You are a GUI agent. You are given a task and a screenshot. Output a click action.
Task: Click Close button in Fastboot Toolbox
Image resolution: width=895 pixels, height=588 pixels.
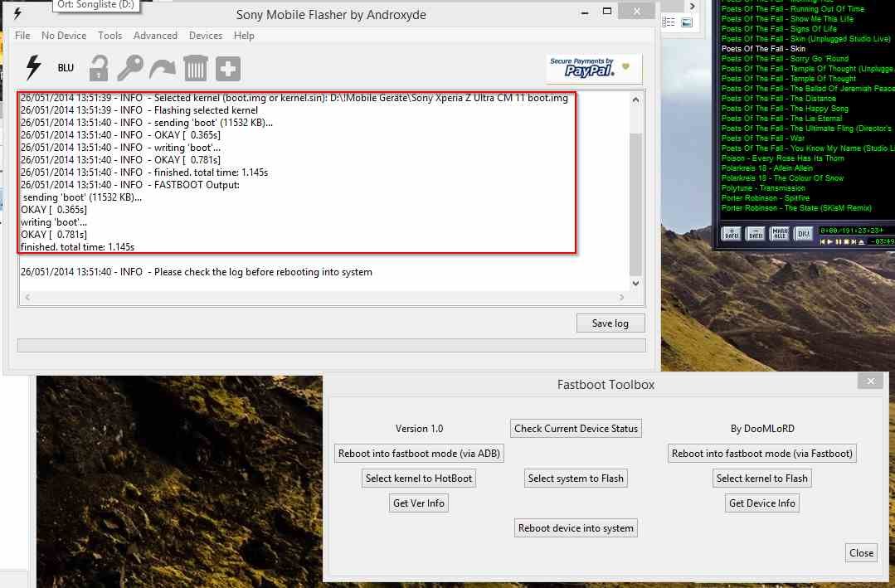861,552
